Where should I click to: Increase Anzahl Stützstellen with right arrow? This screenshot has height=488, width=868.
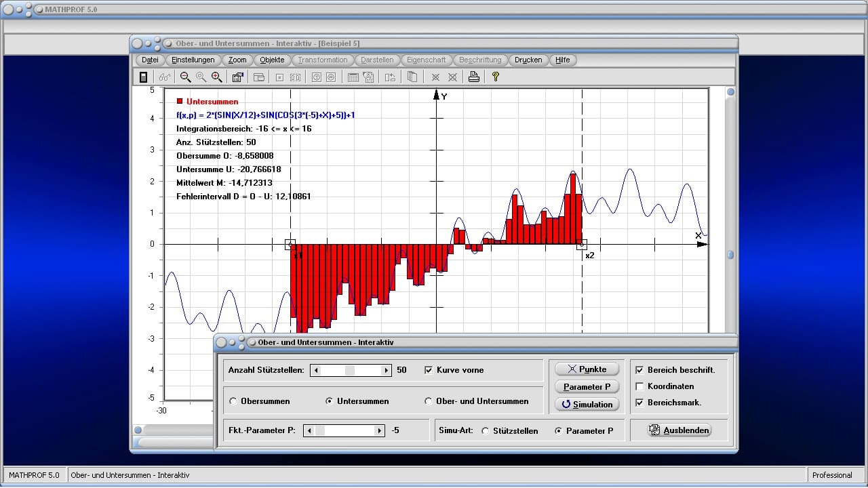387,370
